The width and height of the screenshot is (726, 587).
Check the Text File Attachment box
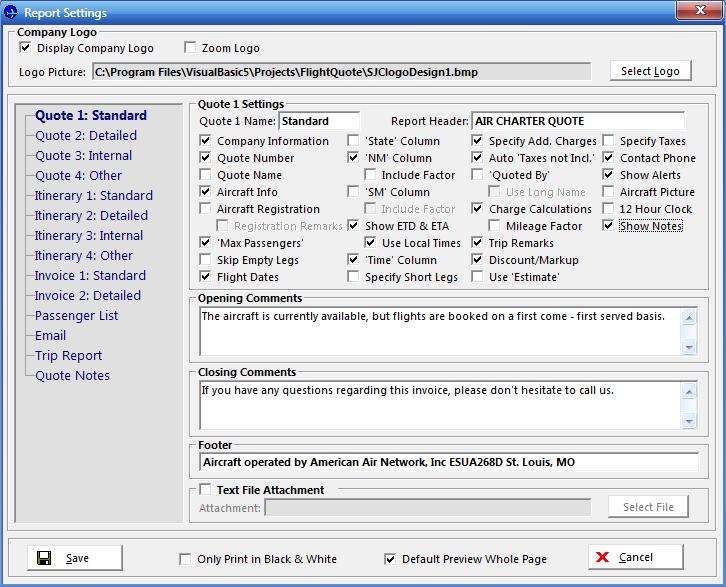click(205, 490)
